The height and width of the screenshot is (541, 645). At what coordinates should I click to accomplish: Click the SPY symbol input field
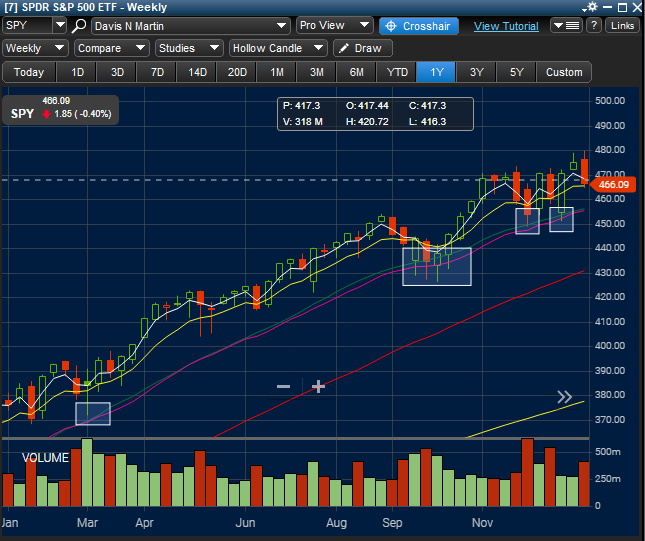click(x=28, y=26)
